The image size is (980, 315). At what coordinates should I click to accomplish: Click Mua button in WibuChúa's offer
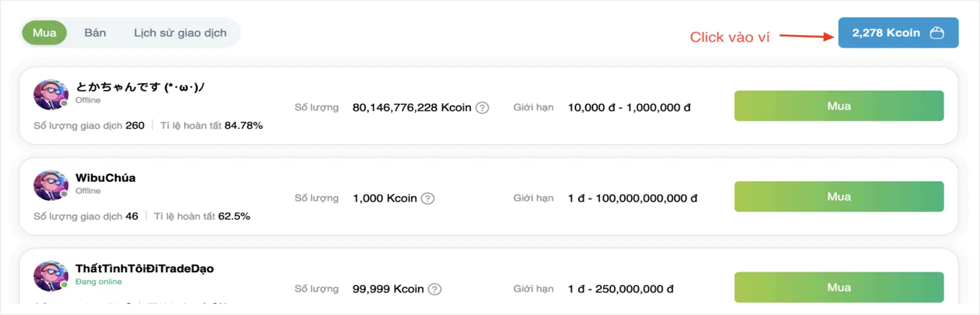pyautogui.click(x=839, y=196)
